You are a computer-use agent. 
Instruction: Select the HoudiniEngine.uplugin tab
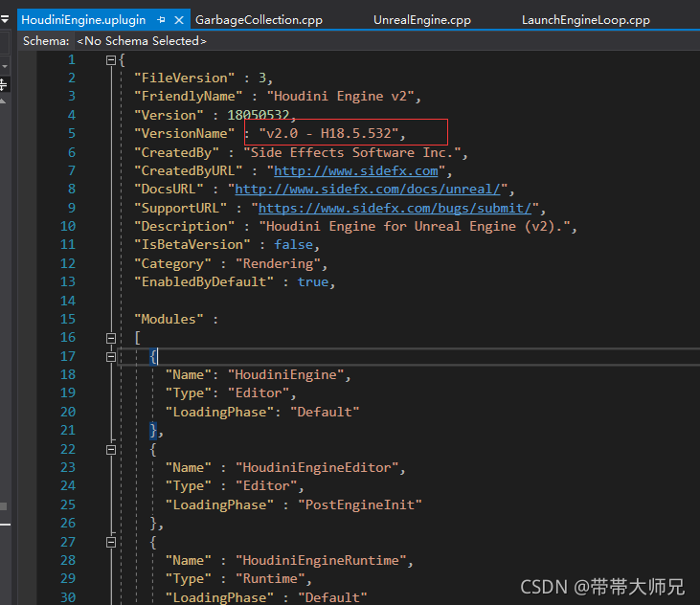[83, 20]
